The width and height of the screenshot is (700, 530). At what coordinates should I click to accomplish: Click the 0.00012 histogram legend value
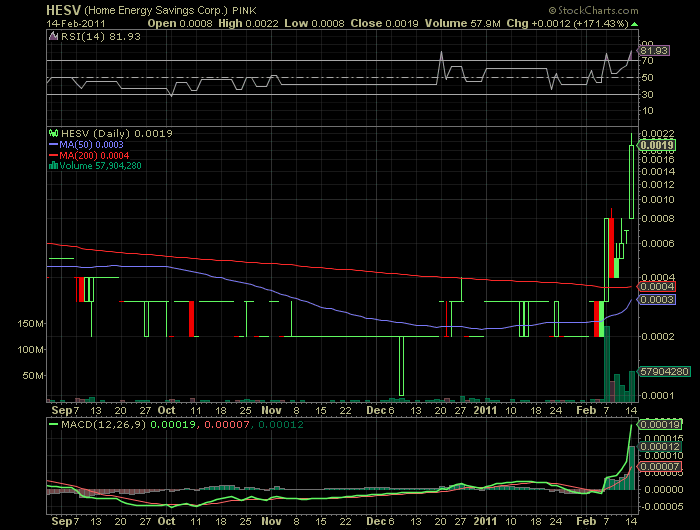point(281,425)
